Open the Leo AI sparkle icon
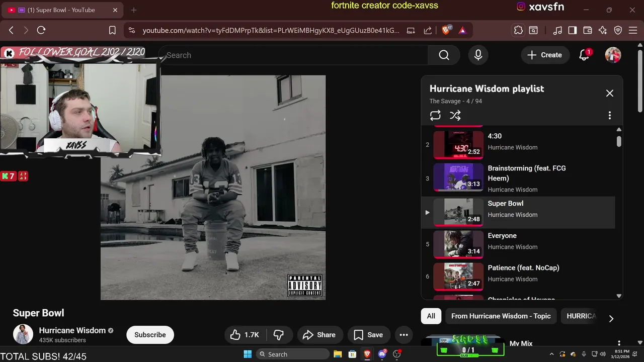Screen dimensions: 644x362 point(603,30)
